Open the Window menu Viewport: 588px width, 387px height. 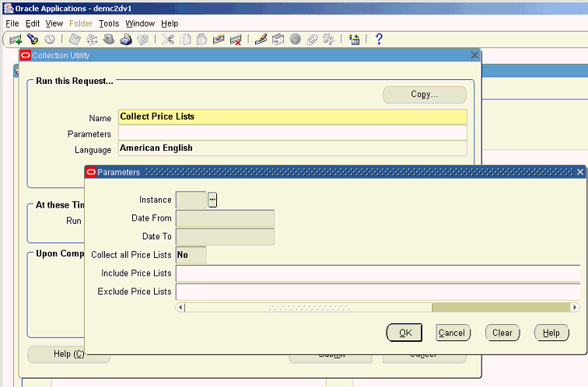tap(140, 23)
